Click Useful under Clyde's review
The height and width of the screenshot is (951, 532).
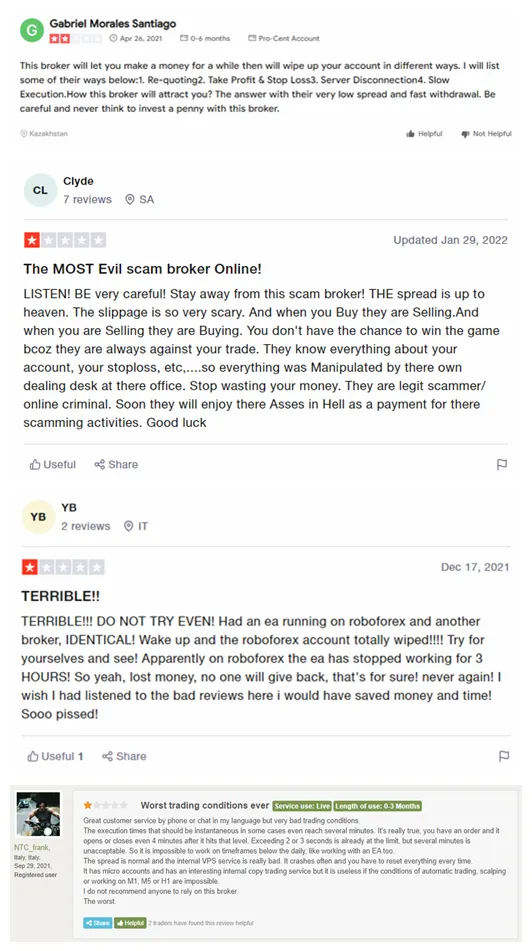pyautogui.click(x=53, y=465)
